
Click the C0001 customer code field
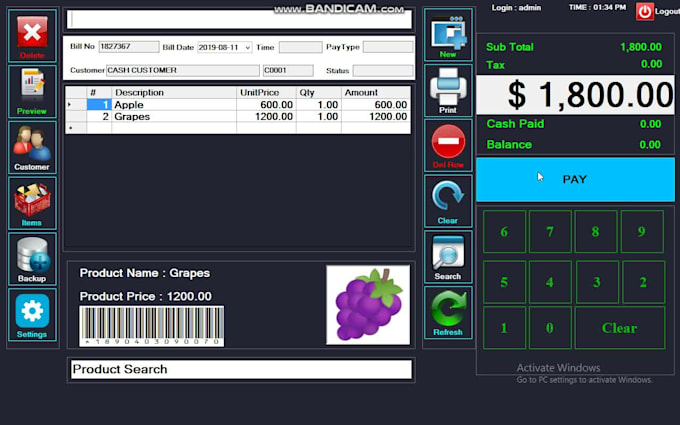pyautogui.click(x=288, y=71)
